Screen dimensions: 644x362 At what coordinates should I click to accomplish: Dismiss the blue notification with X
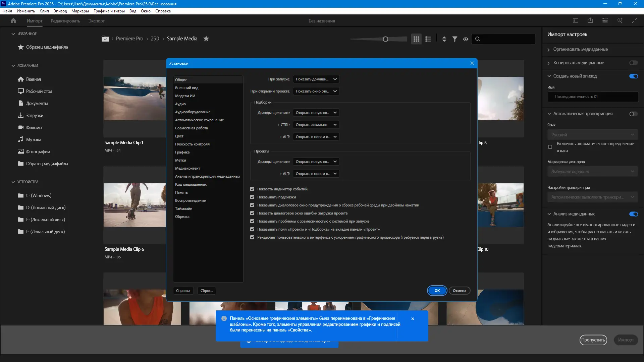coord(413,319)
